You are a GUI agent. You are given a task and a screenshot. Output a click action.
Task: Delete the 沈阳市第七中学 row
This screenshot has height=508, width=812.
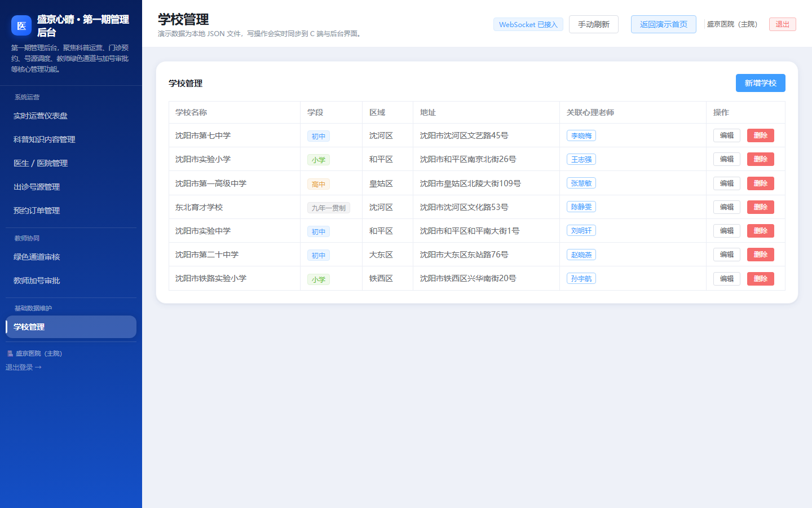pyautogui.click(x=761, y=135)
